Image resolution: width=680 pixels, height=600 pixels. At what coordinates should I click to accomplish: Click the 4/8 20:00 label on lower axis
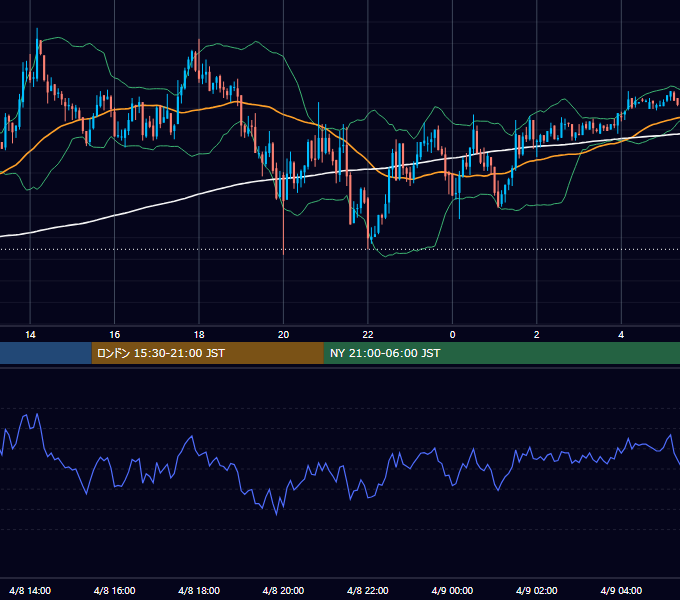tap(283, 590)
